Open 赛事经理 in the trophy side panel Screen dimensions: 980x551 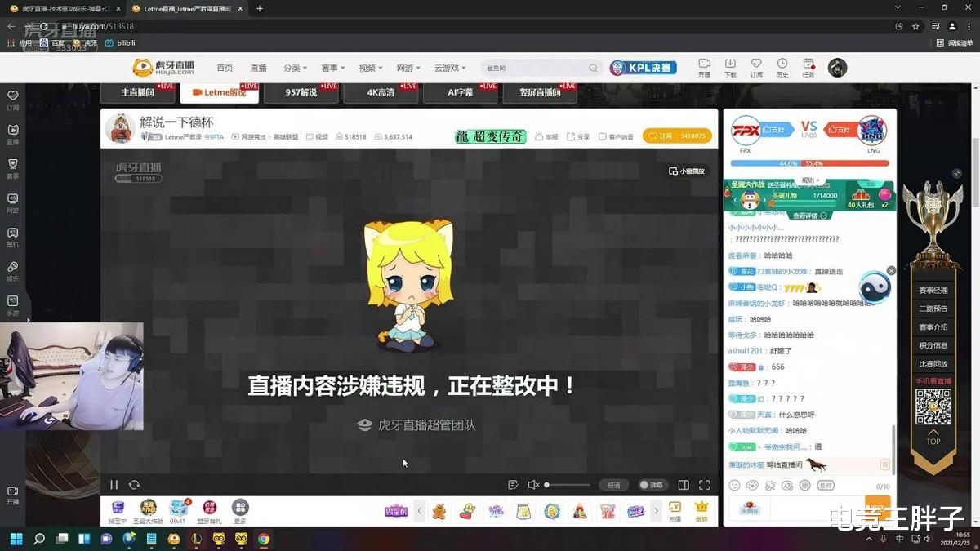pyautogui.click(x=933, y=290)
